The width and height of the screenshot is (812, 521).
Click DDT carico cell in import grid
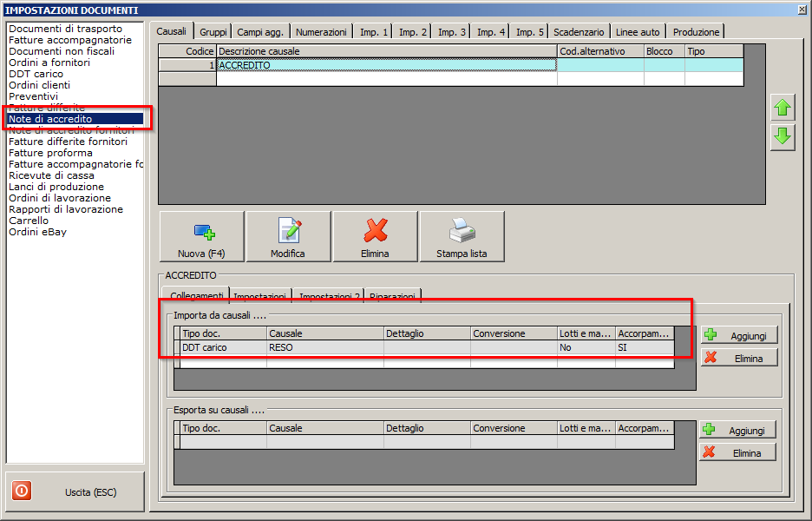(223, 347)
